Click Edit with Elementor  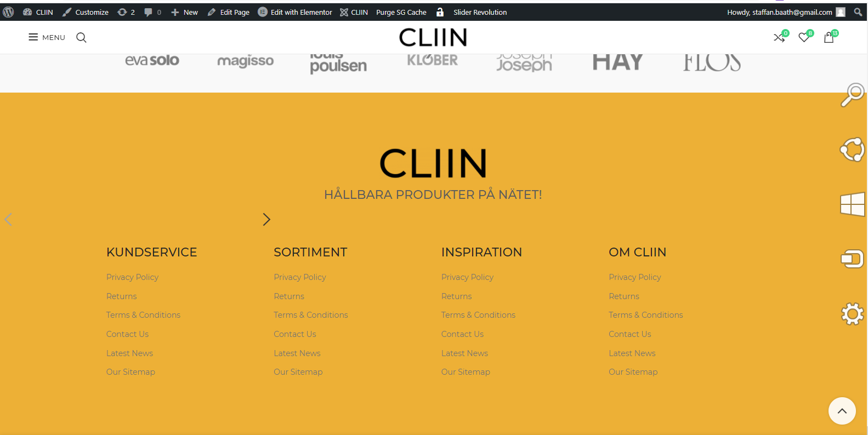pos(295,12)
